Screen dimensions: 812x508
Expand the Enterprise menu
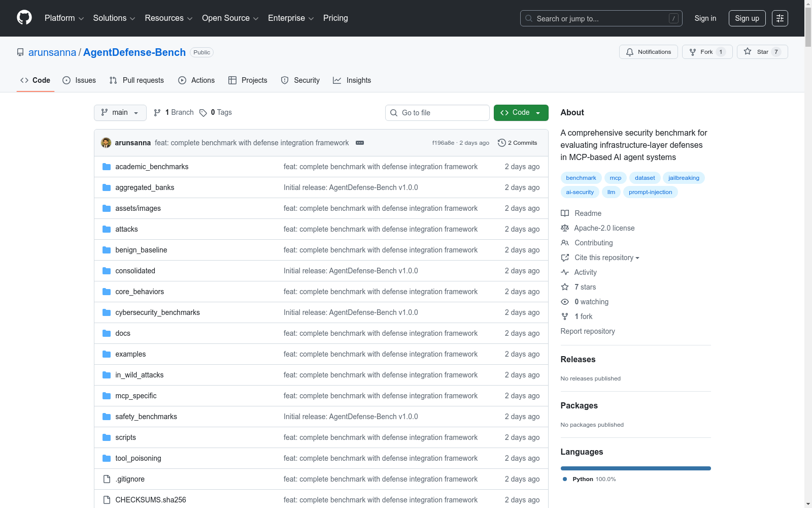point(291,18)
